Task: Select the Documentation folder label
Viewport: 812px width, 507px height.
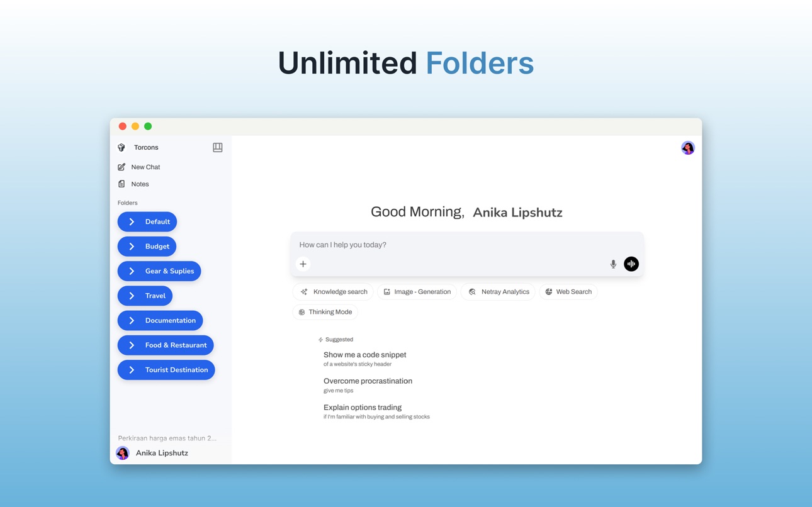Action: coord(171,321)
